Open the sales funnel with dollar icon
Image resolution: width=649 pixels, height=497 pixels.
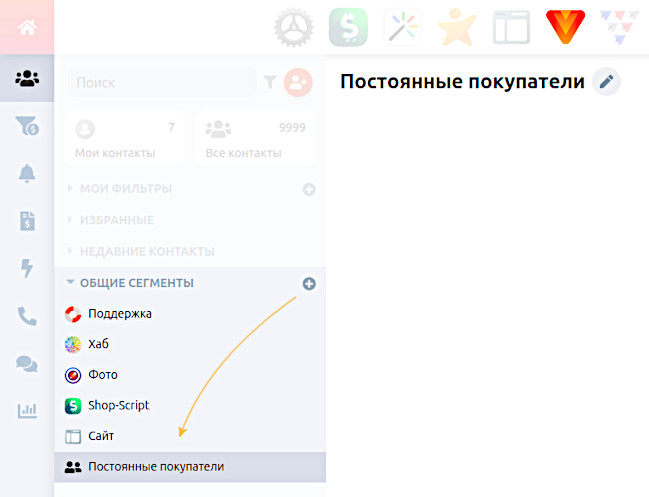[27, 126]
